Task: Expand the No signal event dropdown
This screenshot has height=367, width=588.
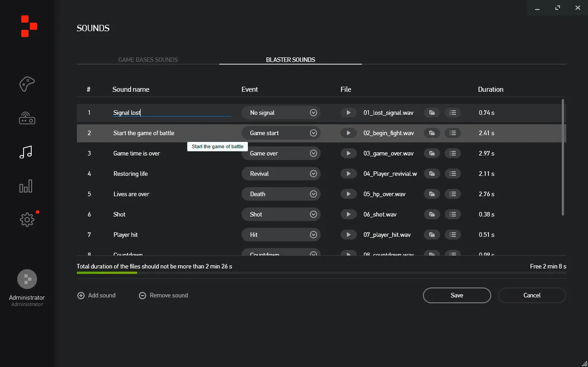Action: pyautogui.click(x=281, y=113)
